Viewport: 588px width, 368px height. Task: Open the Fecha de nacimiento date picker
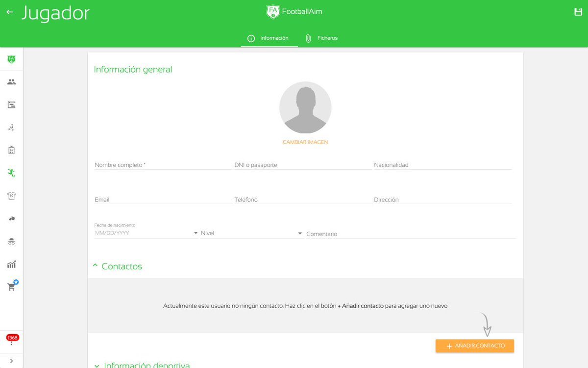tap(146, 233)
